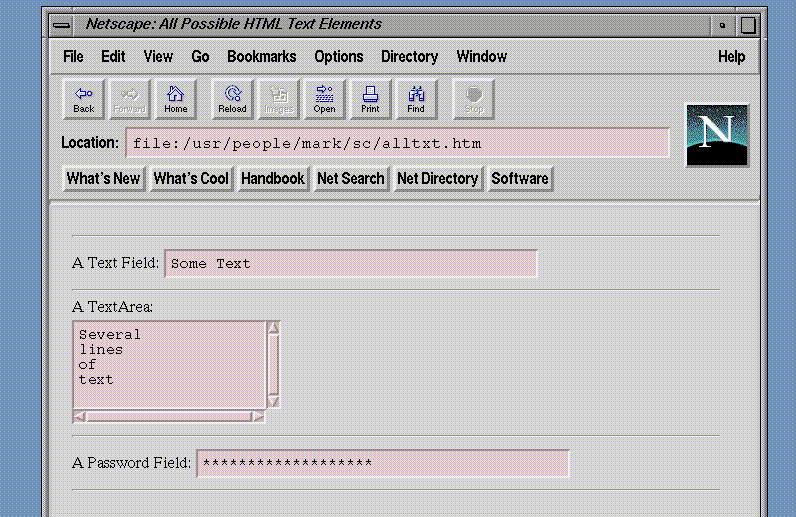796x517 pixels.
Task: Click the TextArea vertical scrollbar up arrow
Action: click(x=273, y=328)
